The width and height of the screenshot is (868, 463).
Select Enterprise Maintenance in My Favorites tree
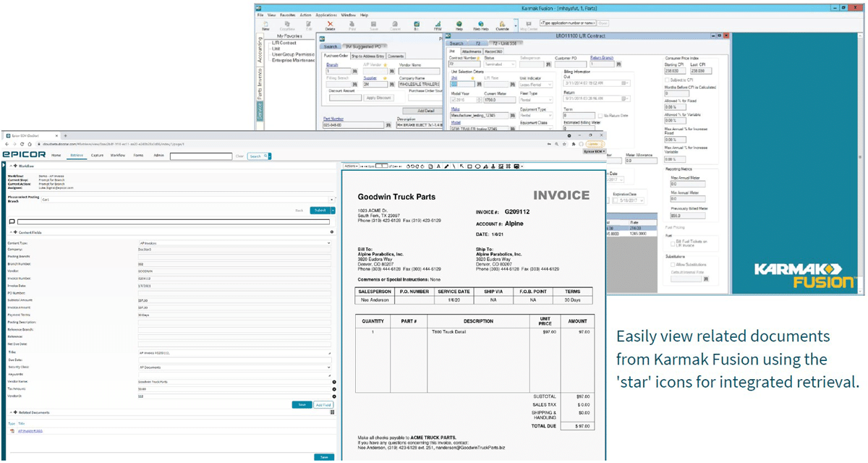click(293, 60)
